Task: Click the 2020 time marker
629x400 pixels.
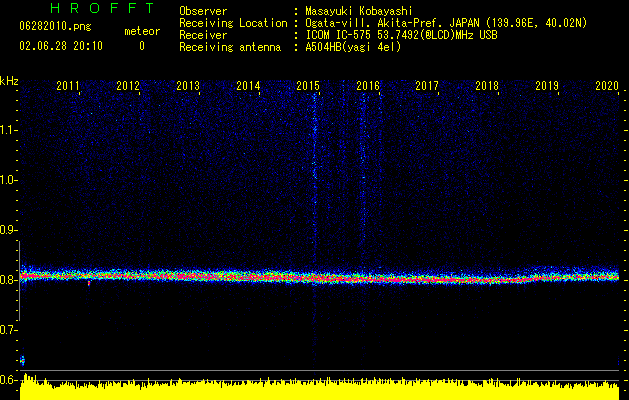Action: pyautogui.click(x=607, y=85)
